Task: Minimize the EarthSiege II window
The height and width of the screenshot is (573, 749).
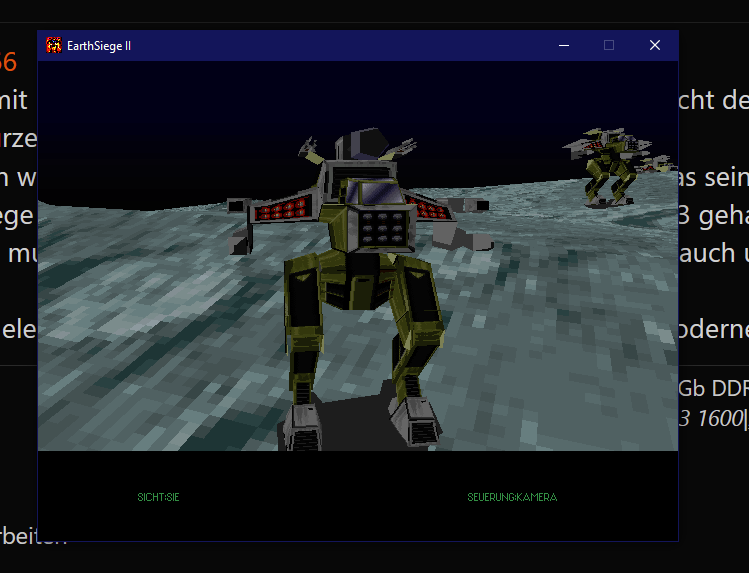Action: [x=564, y=45]
